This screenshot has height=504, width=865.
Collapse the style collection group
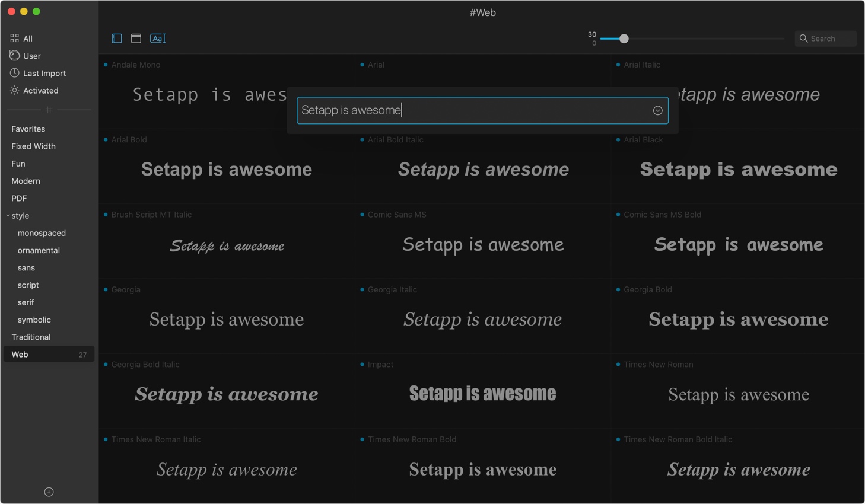(8, 216)
